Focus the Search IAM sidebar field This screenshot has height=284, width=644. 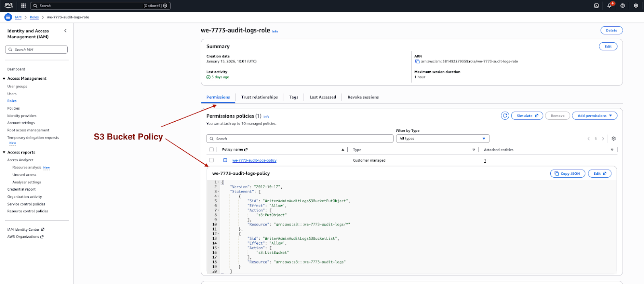click(x=36, y=50)
